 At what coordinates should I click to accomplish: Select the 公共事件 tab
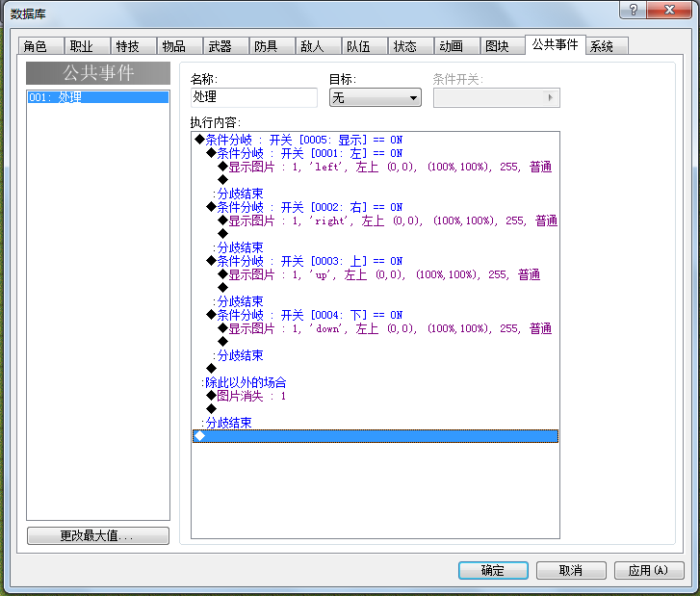556,44
